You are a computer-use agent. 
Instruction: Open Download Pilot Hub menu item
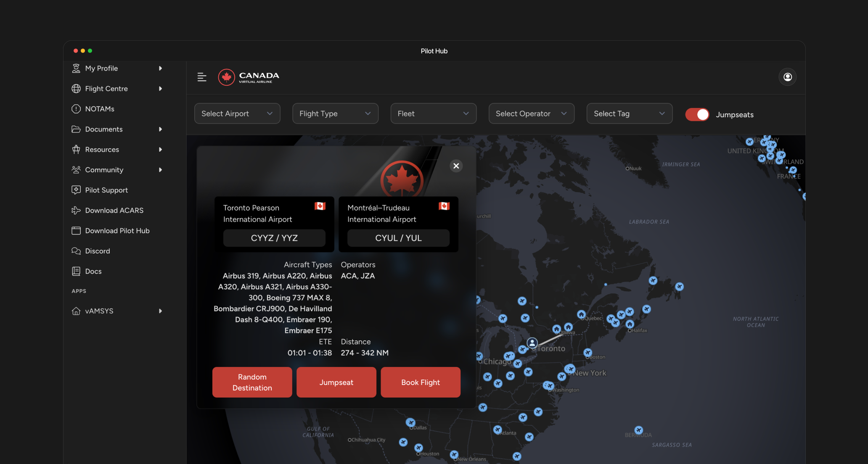coord(117,231)
